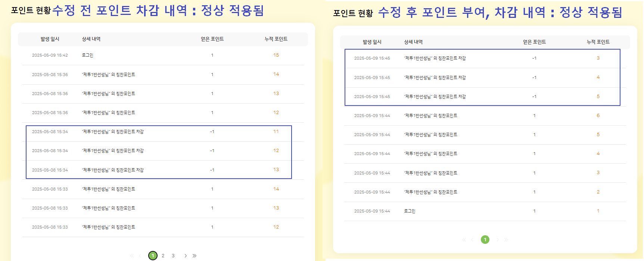The width and height of the screenshot is (644, 261).
Task: Click 상세 내역 column header in right table
Action: click(x=413, y=42)
